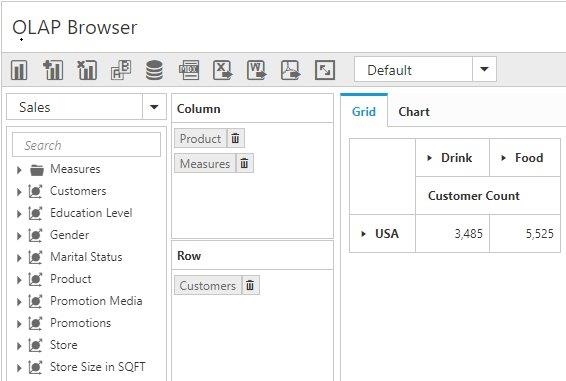Select the Grid tab
Screen dimensions: 566x381
[364, 112]
